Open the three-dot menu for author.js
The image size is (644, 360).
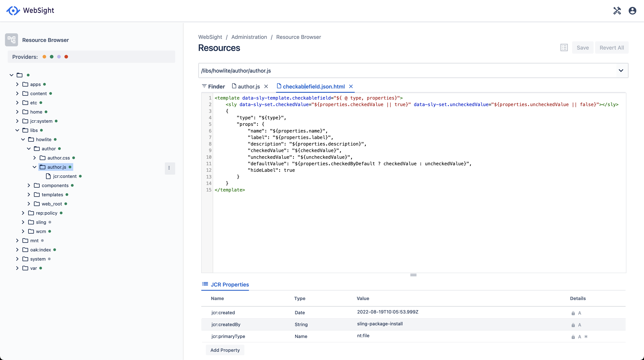pyautogui.click(x=169, y=168)
